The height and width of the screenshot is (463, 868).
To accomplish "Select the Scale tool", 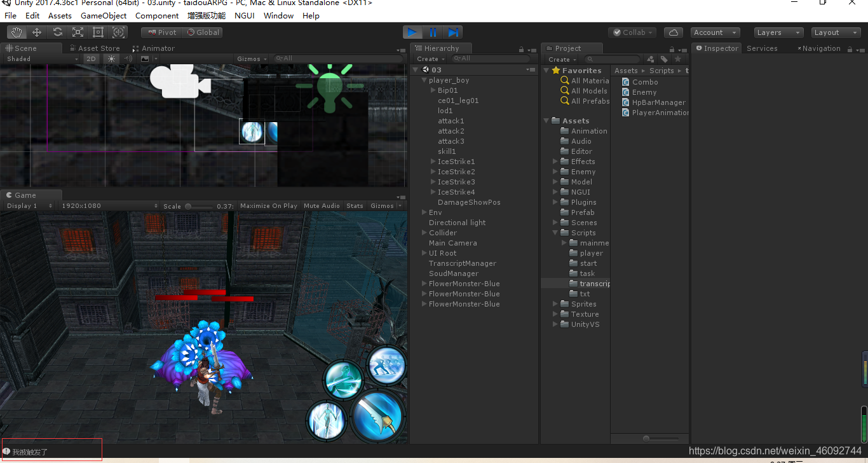I will point(78,32).
